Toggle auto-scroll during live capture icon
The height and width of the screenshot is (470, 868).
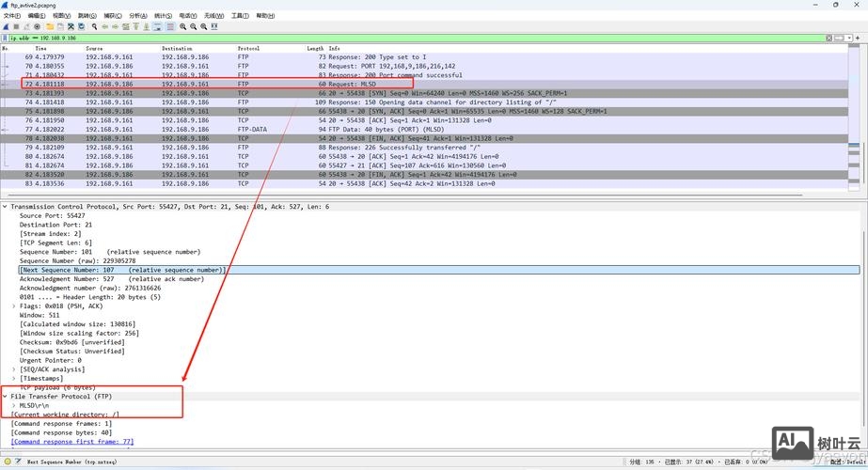(158, 26)
